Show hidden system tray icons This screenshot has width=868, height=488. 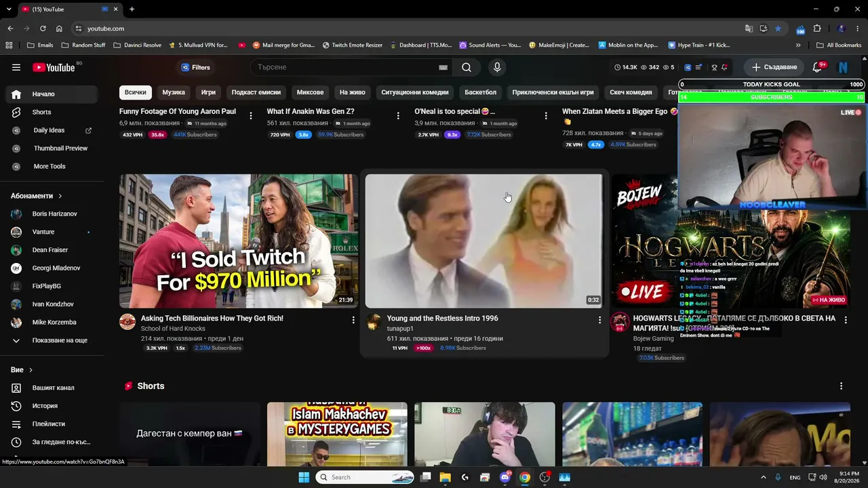pos(763,477)
